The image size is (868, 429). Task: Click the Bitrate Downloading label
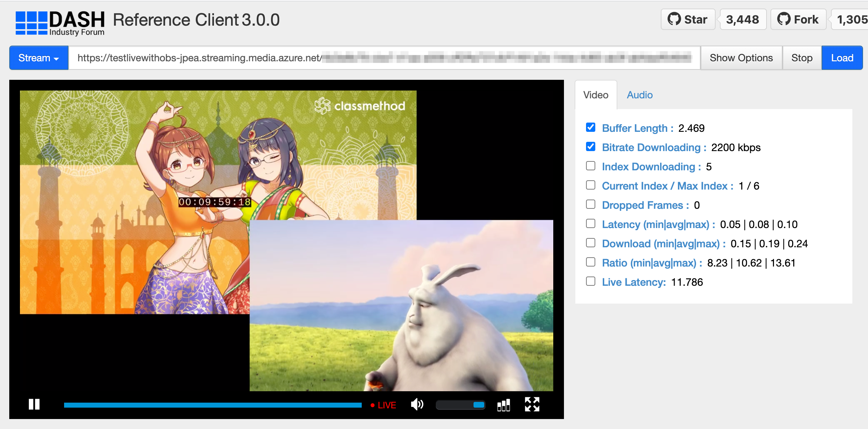click(654, 147)
